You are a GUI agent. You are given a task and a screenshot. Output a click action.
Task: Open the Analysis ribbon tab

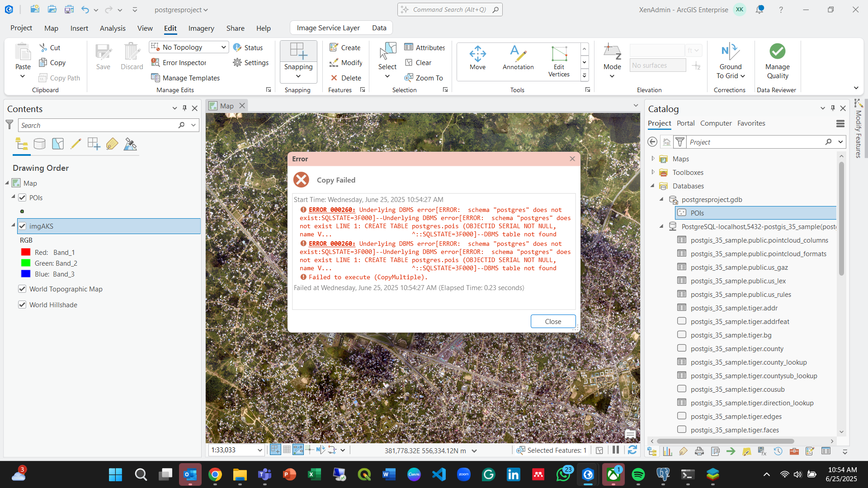coord(113,28)
